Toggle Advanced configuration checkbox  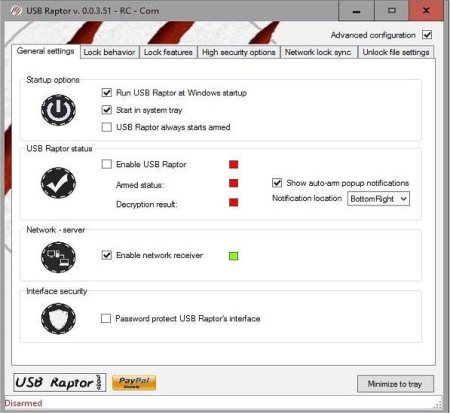[427, 35]
